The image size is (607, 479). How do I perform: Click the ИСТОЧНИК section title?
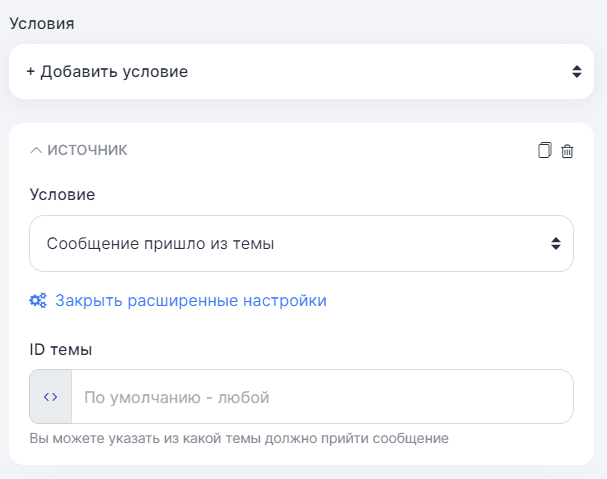point(87,150)
